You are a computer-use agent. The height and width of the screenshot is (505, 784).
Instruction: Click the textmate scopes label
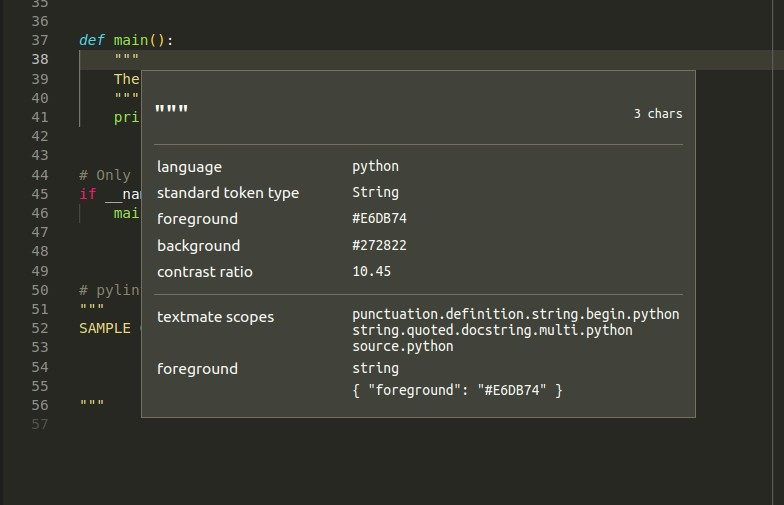[x=215, y=317]
